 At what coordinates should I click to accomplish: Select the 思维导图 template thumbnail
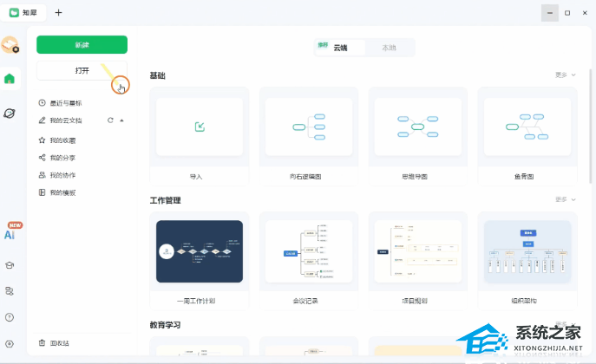click(418, 127)
